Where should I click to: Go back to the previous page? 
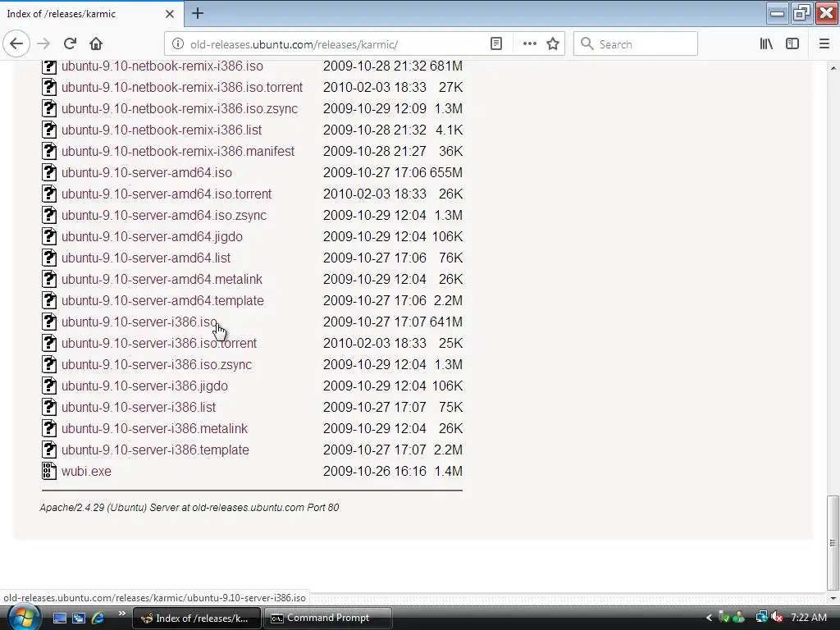[16, 44]
